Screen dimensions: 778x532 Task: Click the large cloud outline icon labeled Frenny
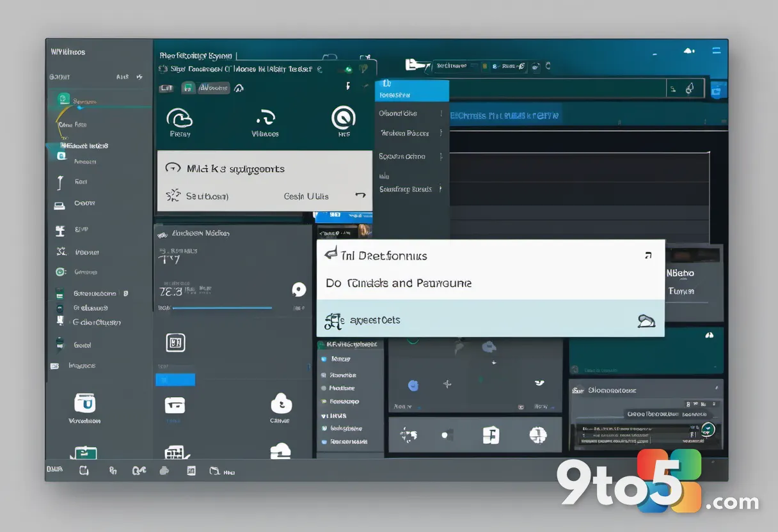coord(180,118)
